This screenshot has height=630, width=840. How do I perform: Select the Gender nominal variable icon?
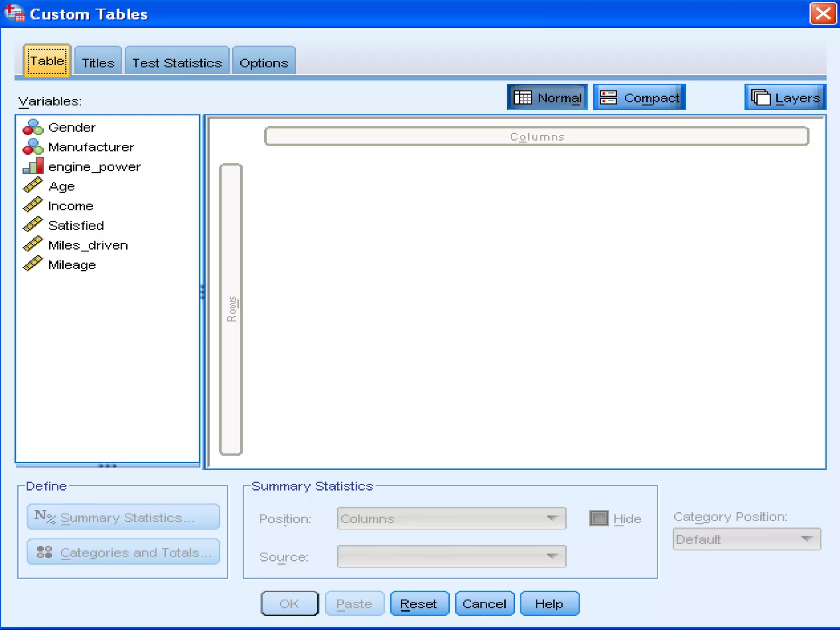pos(33,128)
